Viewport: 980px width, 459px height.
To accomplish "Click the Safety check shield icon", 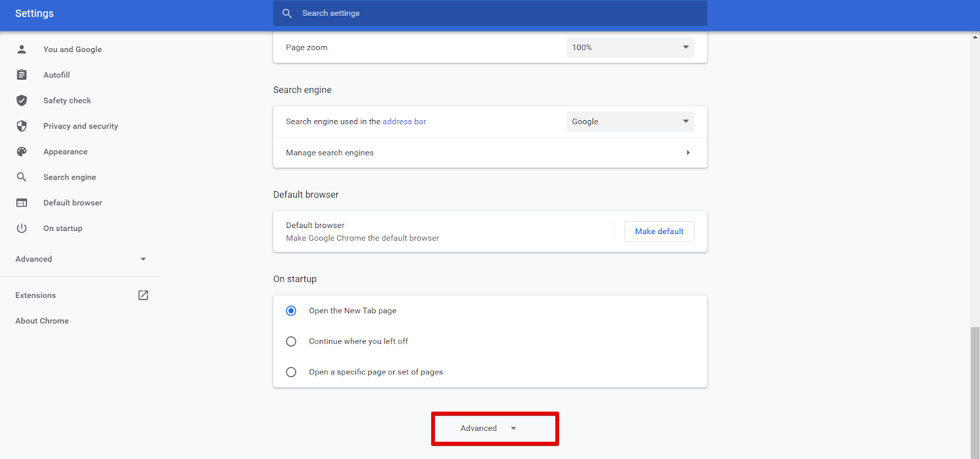I will tap(21, 101).
